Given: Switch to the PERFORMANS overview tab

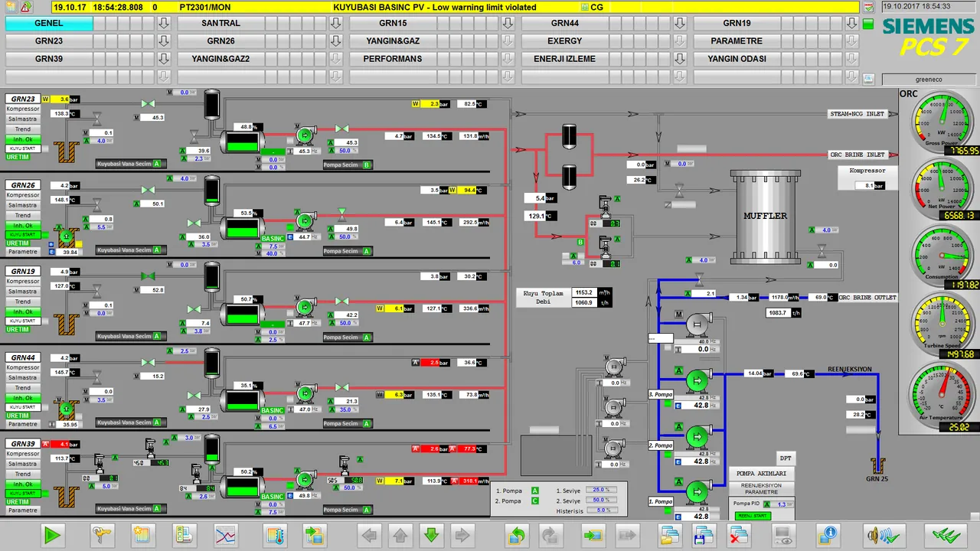Looking at the screenshot, I should [x=392, y=59].
